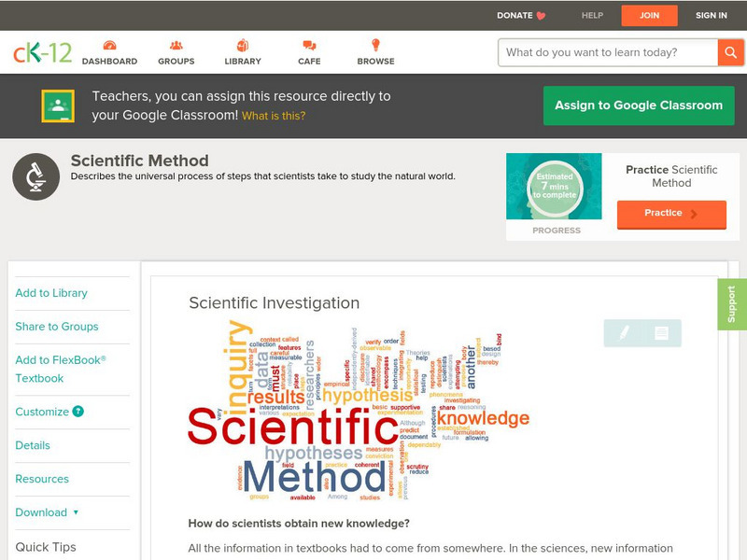Image resolution: width=747 pixels, height=560 pixels.
Task: Select the Groups people icon
Action: pyautogui.click(x=176, y=44)
